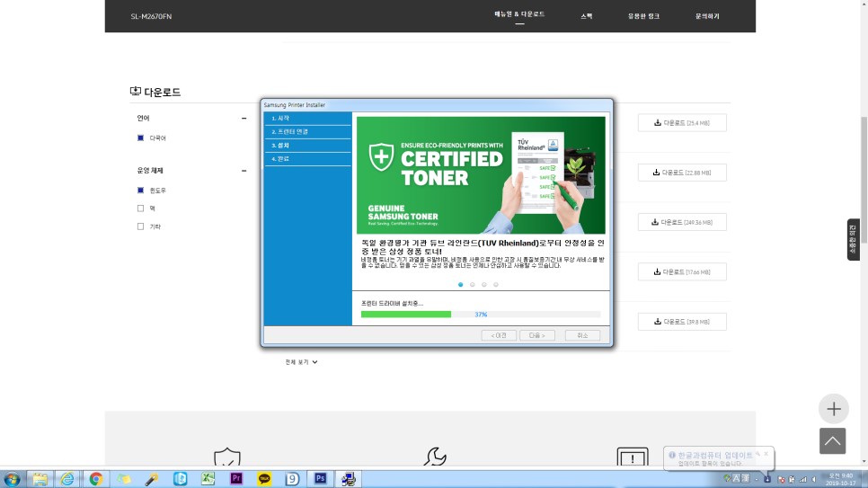Screen dimensions: 868x488
Task: Download the 17.66 MB file
Action: pos(682,272)
